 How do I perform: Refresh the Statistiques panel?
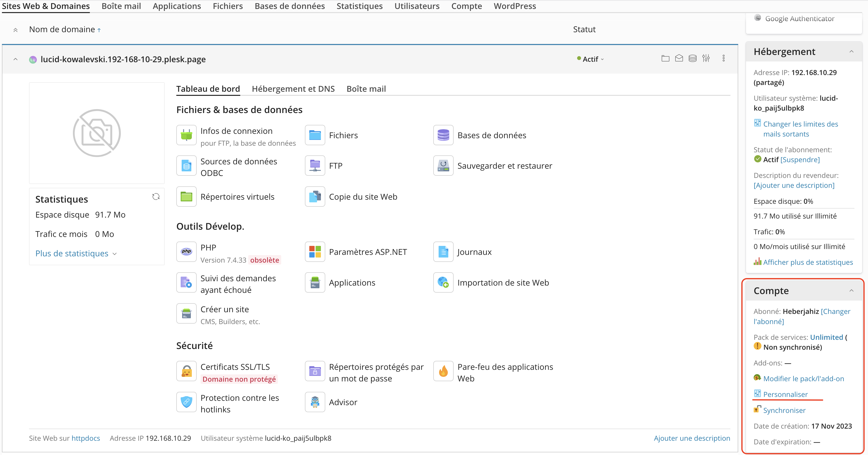point(156,197)
